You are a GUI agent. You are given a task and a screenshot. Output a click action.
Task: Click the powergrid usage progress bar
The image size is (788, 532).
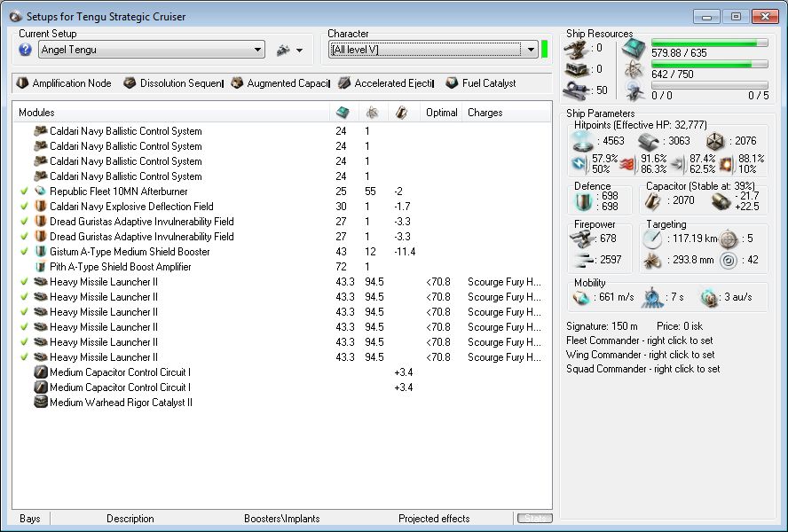click(710, 65)
